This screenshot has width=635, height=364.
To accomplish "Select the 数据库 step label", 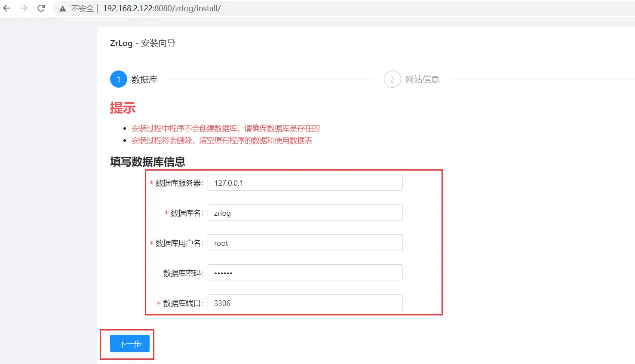I will (x=144, y=80).
